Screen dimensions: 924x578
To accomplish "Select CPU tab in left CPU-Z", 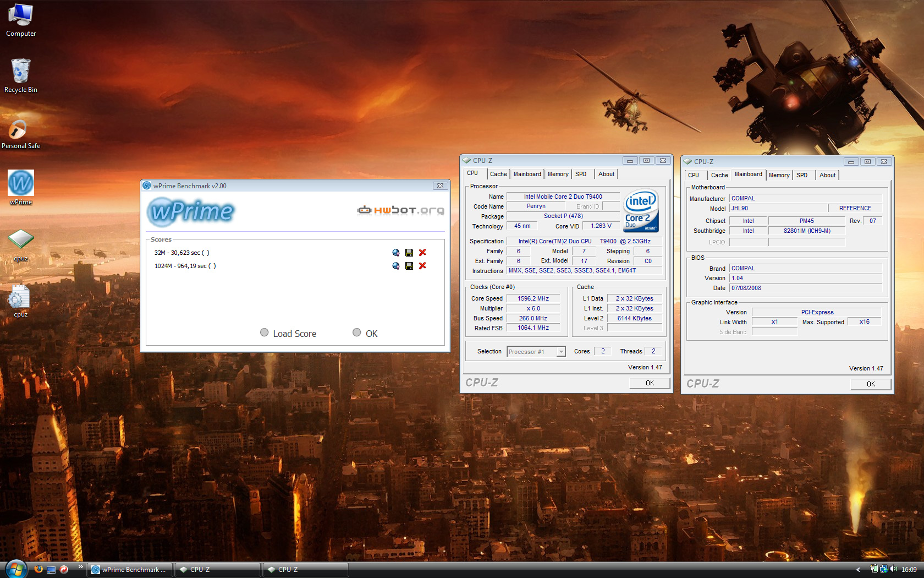I will (473, 173).
